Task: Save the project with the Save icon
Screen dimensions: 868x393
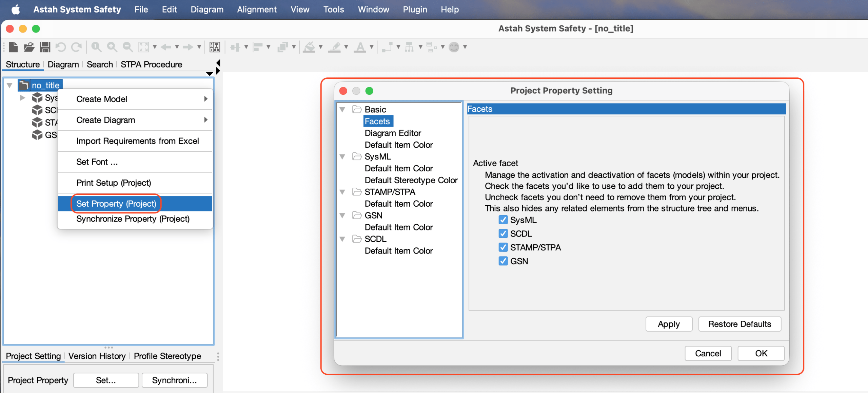Action: [45, 47]
